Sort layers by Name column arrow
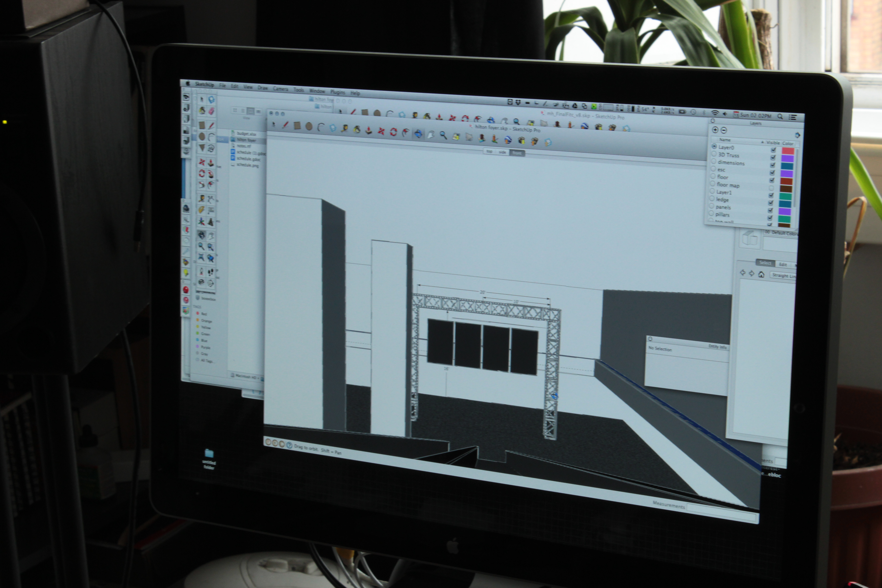The width and height of the screenshot is (882, 588). coord(762,142)
